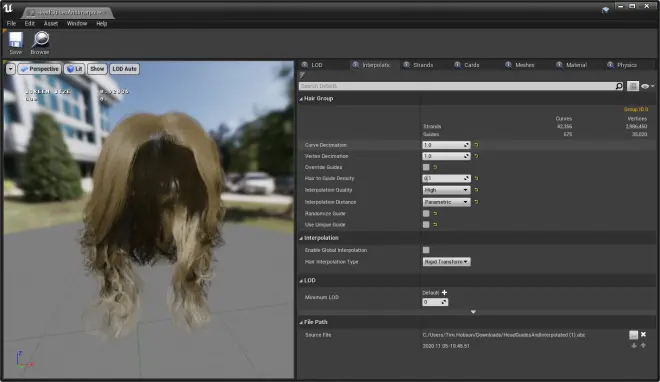Click the Perspective viewport button
Screen dimensions: 660x382
pyautogui.click(x=40, y=69)
